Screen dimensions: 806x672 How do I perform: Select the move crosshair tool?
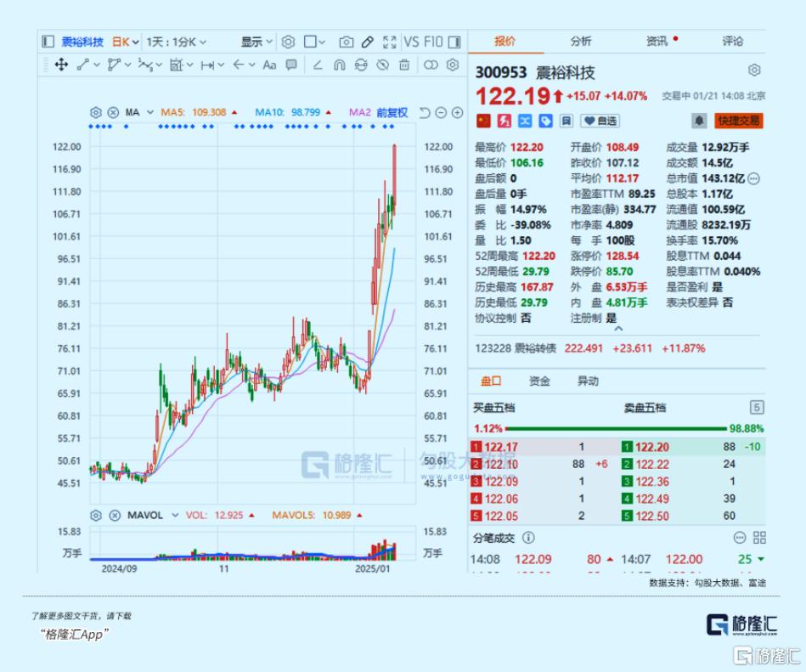coord(62,65)
